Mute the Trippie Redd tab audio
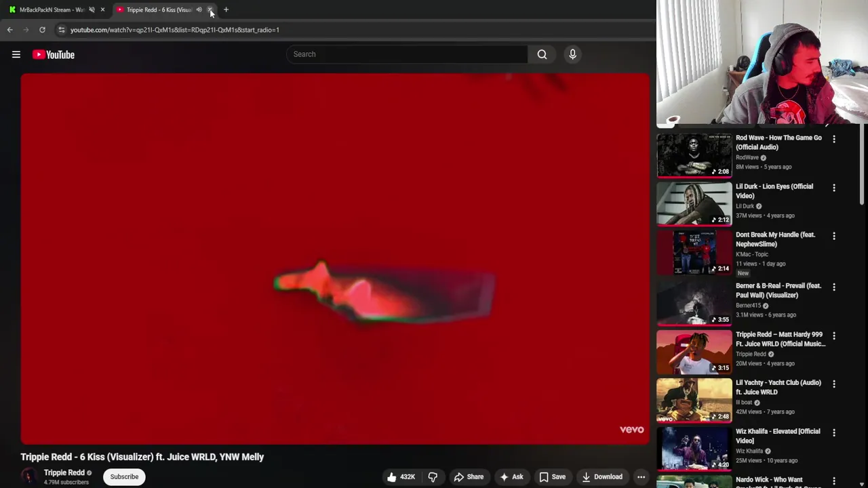 click(x=199, y=9)
